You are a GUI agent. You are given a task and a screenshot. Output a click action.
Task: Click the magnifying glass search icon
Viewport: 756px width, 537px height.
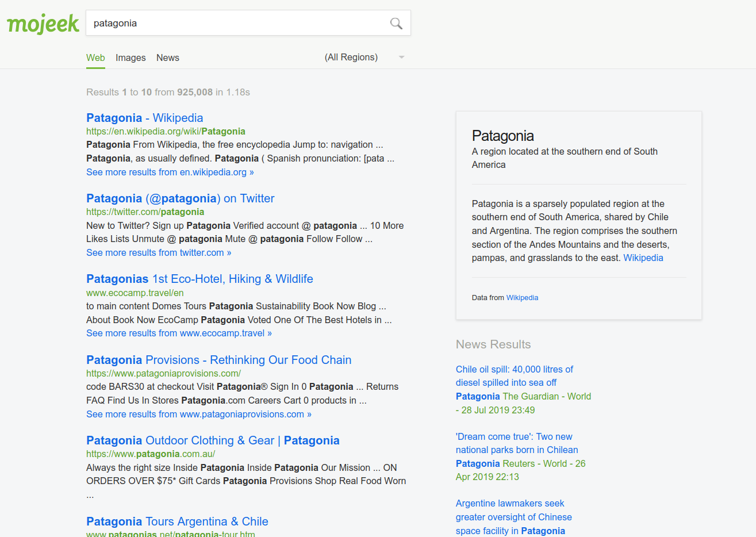pyautogui.click(x=396, y=23)
